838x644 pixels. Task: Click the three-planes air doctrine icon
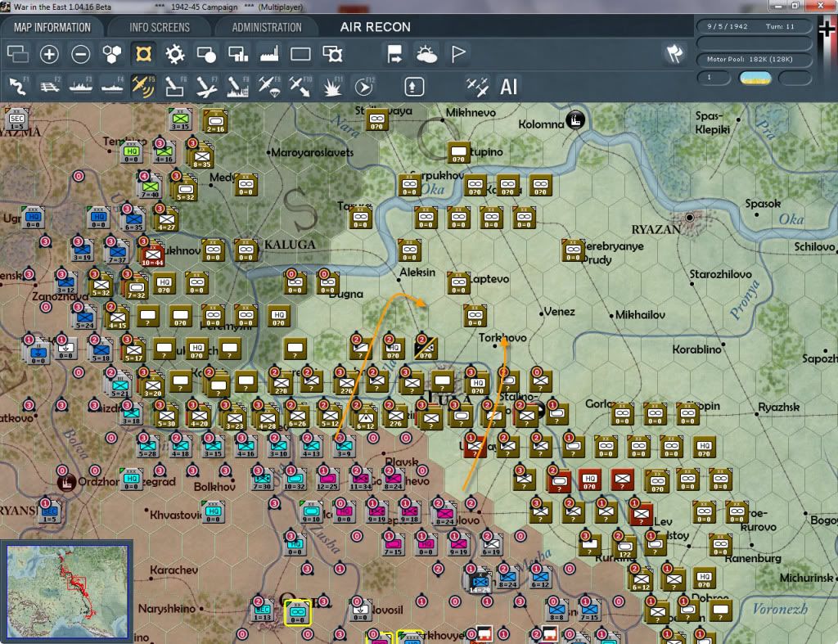click(x=477, y=87)
